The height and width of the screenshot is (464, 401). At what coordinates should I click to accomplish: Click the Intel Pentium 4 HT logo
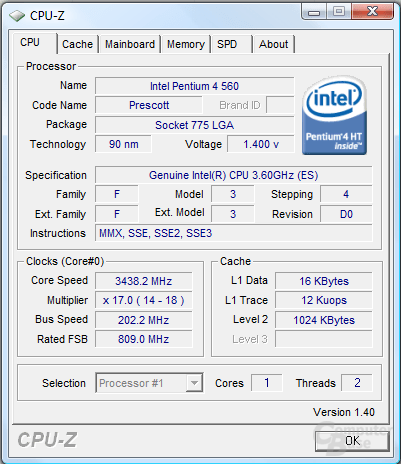334,115
